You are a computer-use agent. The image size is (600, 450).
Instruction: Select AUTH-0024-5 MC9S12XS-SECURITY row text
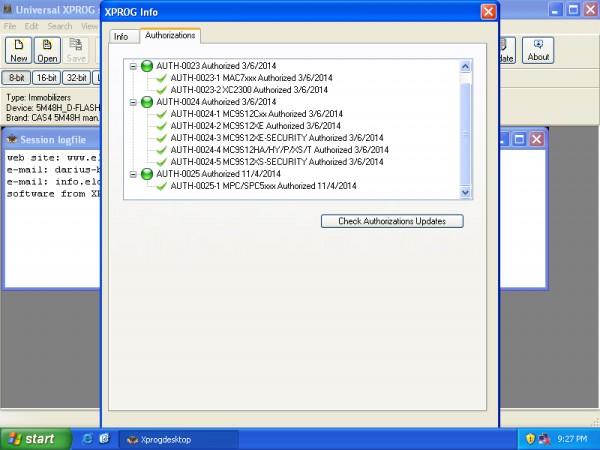point(277,162)
